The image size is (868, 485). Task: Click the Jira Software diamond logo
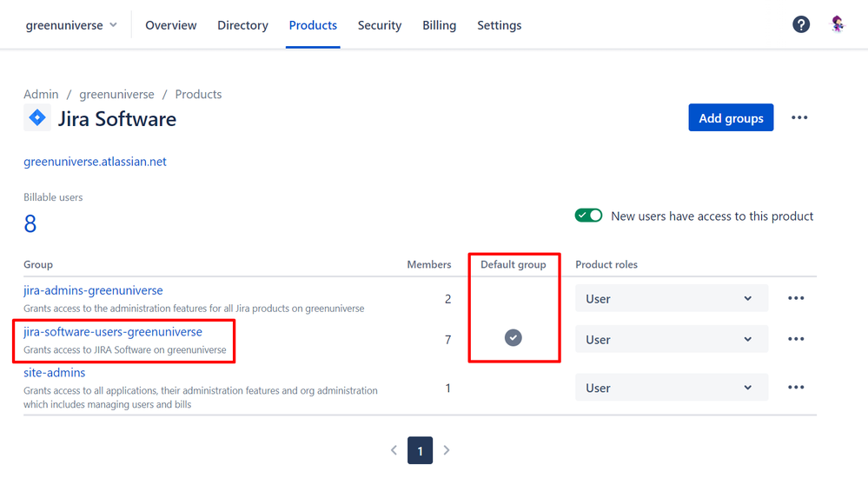click(37, 117)
